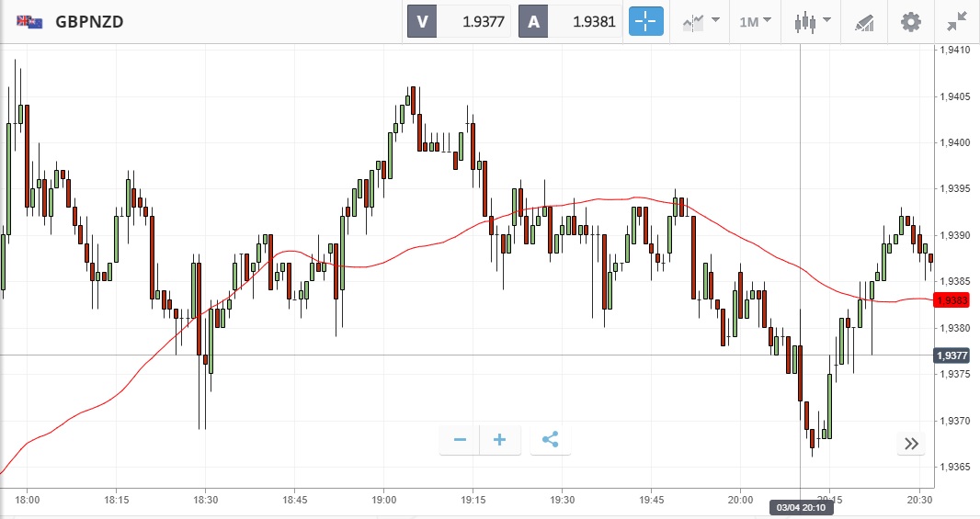Screen dimensions: 980x519
Task: Click the red 1.9383 moving average label
Action: 949,300
